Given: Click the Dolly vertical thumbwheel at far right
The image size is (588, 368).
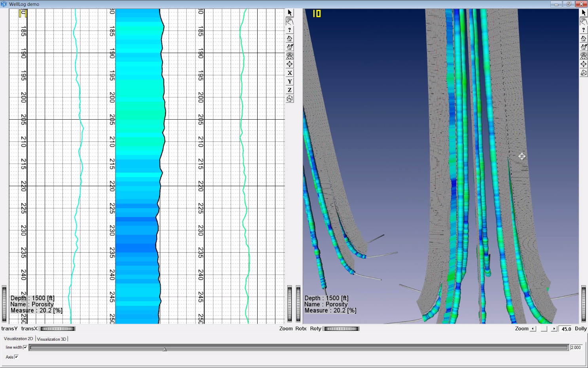Looking at the screenshot, I should pos(583,304).
